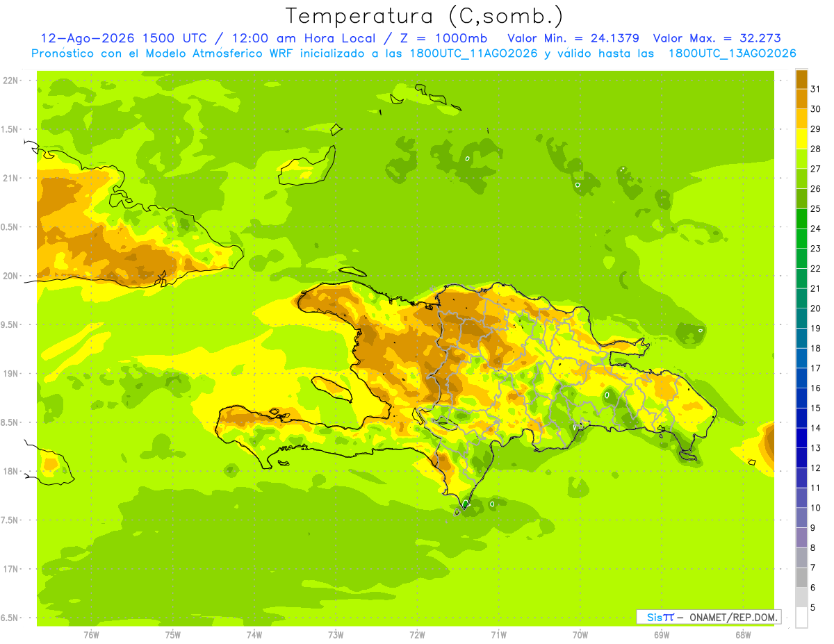Select the purple legend swatch between 9 and 10

click(x=801, y=518)
